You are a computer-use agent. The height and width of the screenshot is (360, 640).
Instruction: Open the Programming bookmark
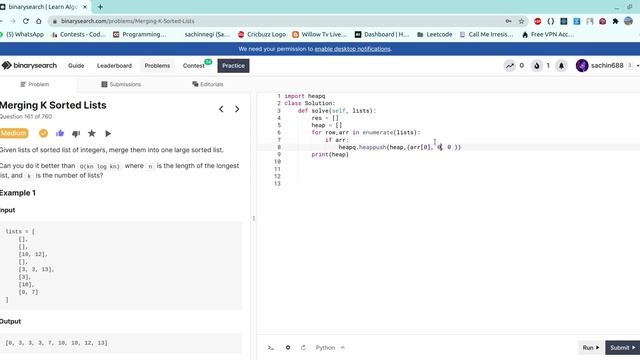tap(140, 35)
